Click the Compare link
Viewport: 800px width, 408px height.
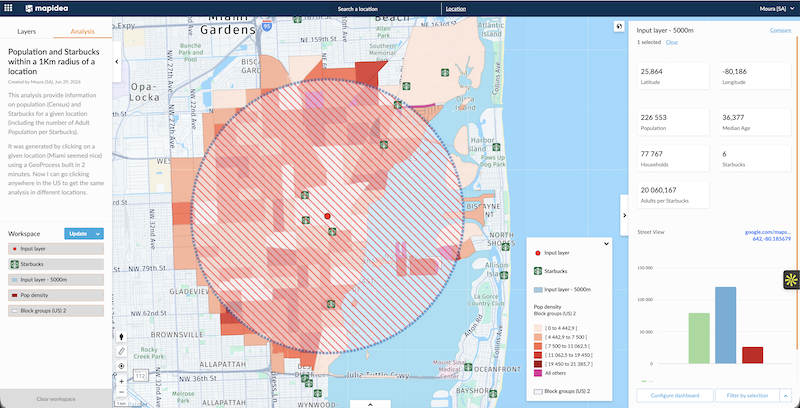pos(780,31)
